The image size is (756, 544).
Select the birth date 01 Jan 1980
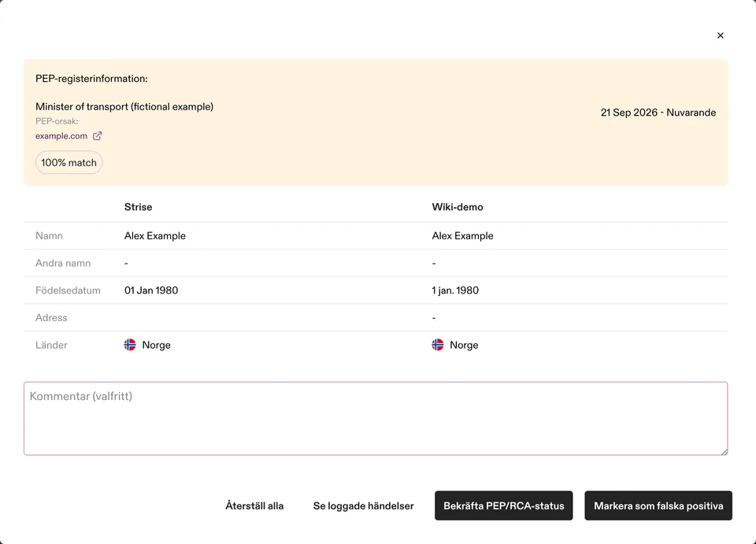pos(151,291)
